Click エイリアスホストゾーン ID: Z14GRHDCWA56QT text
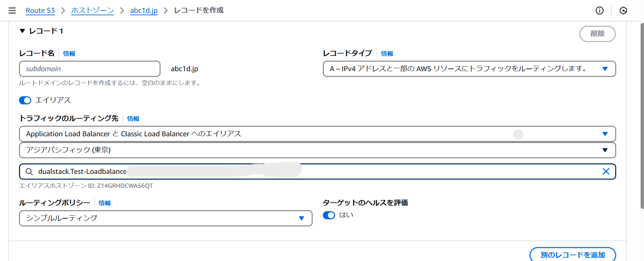This screenshot has width=644, height=261. (86, 186)
